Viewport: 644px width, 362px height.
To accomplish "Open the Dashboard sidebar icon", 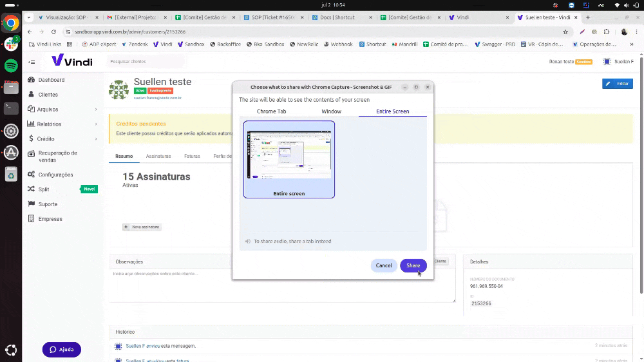I will pos(32,80).
